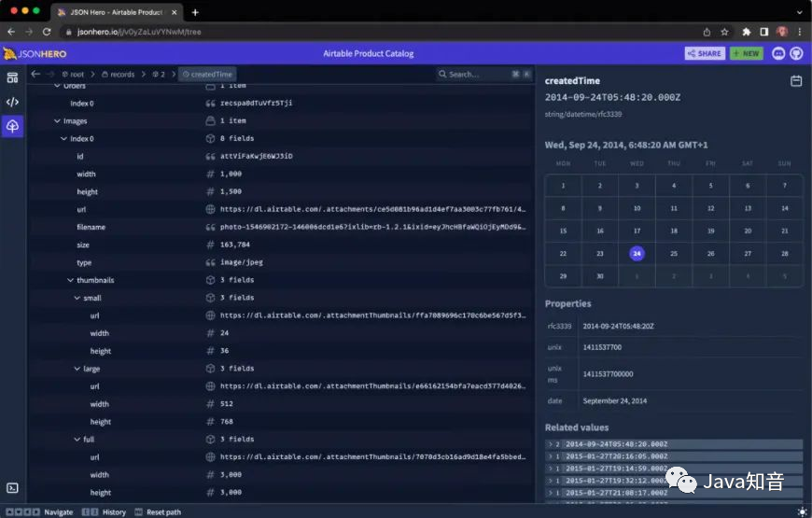
Task: Open the terminal icon at sidebar bottom
Action: 12,488
